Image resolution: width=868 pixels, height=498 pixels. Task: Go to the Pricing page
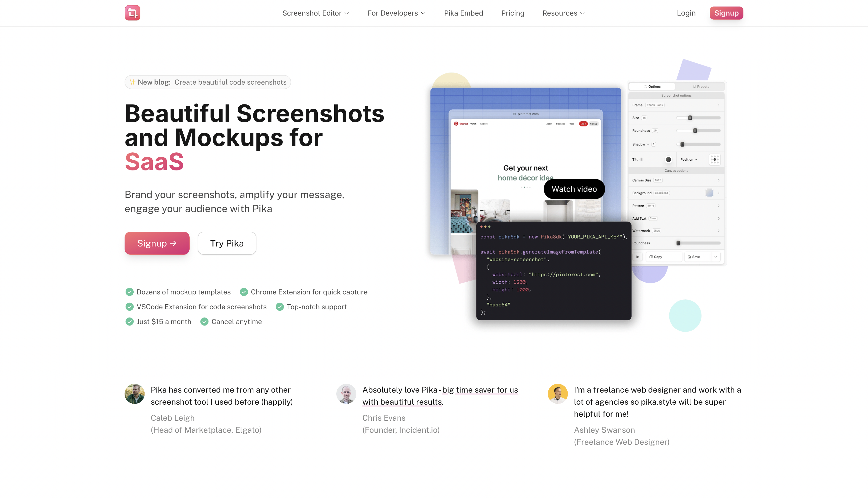(x=513, y=13)
